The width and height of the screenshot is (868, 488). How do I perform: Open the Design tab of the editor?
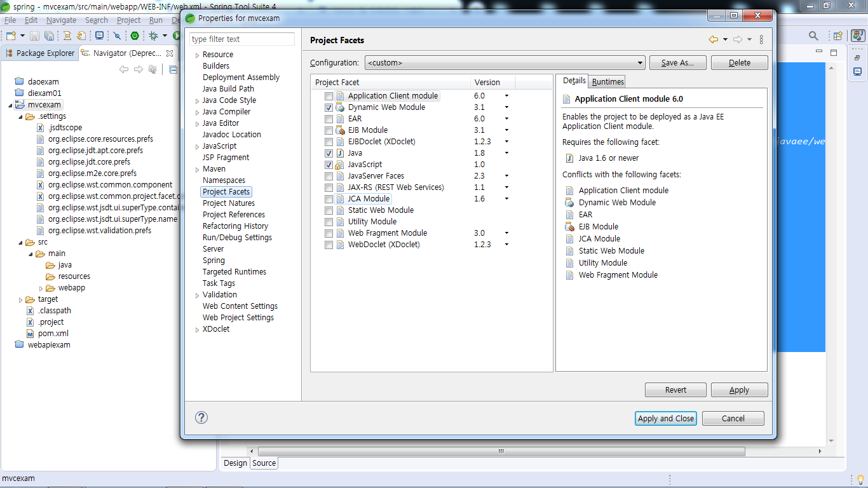pyautogui.click(x=235, y=463)
